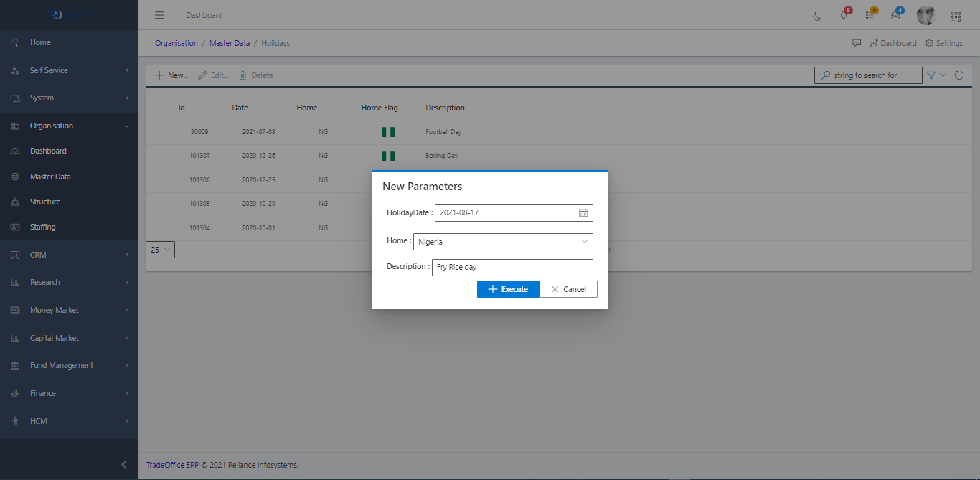
Task: Open the apps grid icon
Action: pyautogui.click(x=956, y=16)
